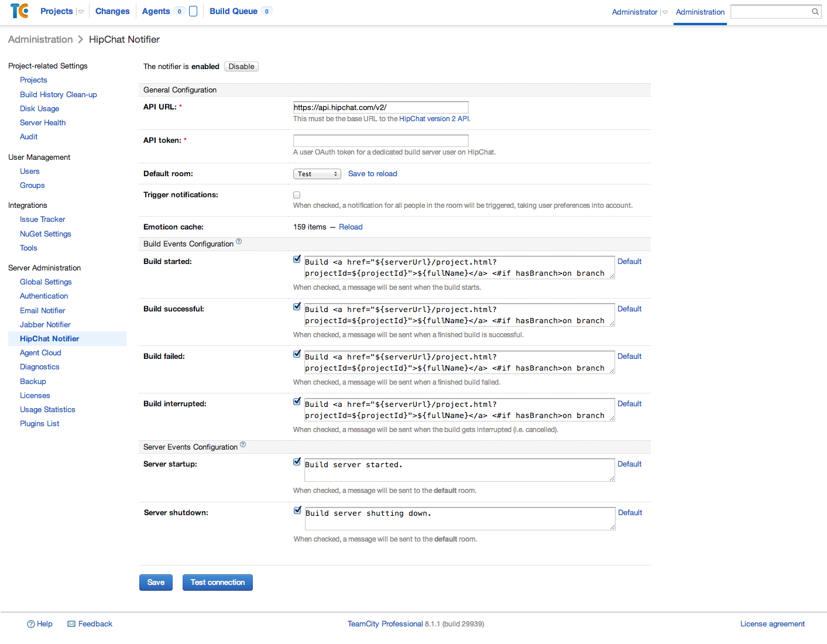Open the agents status square icon
827x644 pixels.
click(193, 11)
